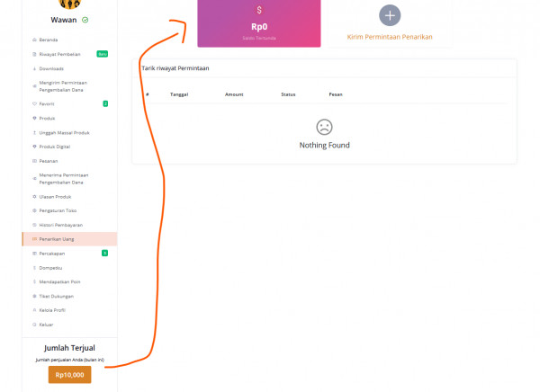Open Mengirim Permintaan Pengembalian Dana menu item
Viewport: 540px width, 392px height.
(69, 86)
